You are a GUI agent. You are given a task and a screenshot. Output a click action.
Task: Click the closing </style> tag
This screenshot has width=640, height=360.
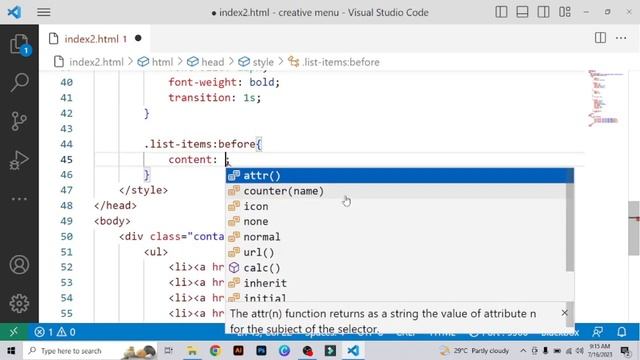(143, 190)
